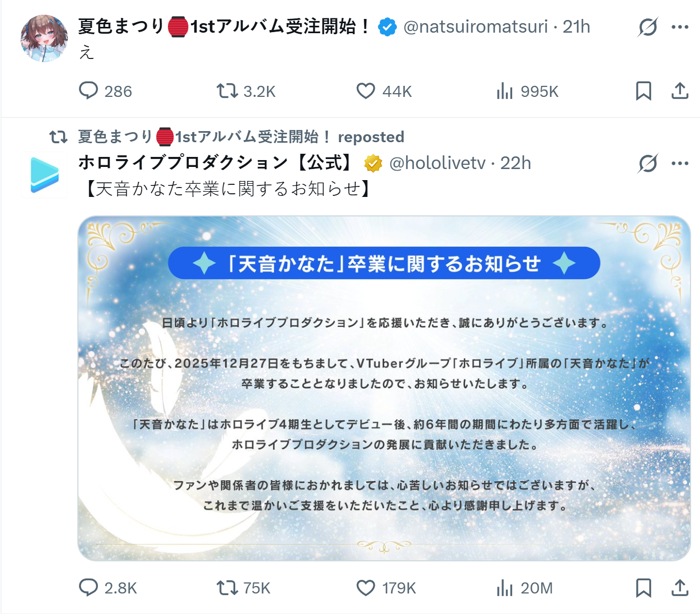Image resolution: width=700 pixels, height=614 pixels.
Task: Open more options on hololivetv tweet
Action: [679, 163]
